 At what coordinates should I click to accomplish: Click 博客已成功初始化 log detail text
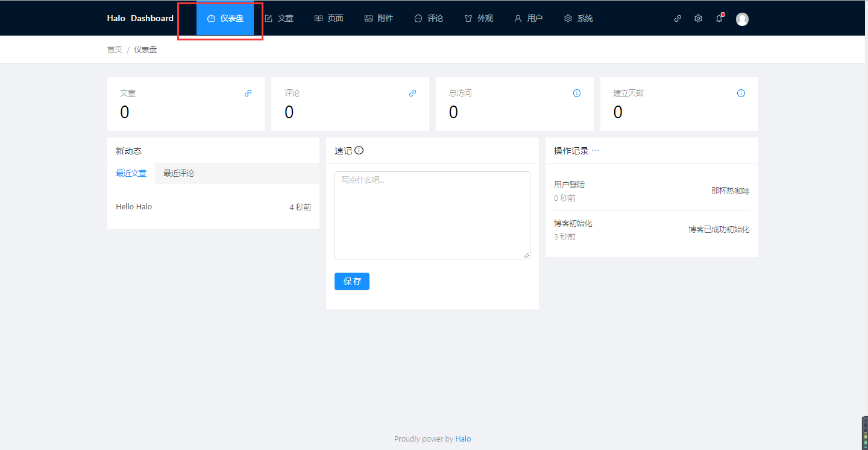tap(719, 229)
